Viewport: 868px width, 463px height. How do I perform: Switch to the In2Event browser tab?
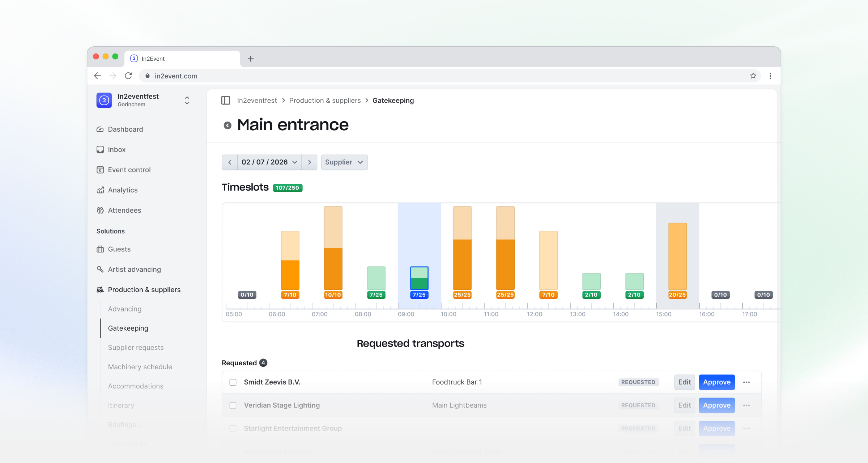tap(182, 59)
